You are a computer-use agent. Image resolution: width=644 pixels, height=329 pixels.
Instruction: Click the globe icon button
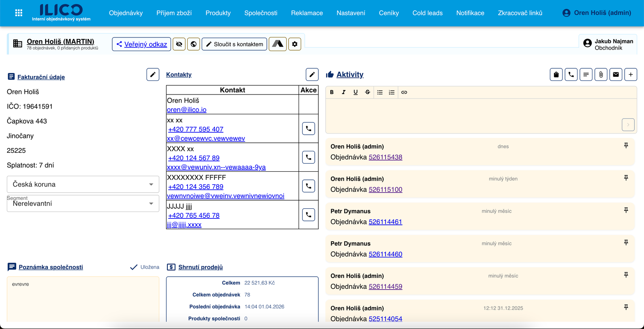pyautogui.click(x=194, y=44)
